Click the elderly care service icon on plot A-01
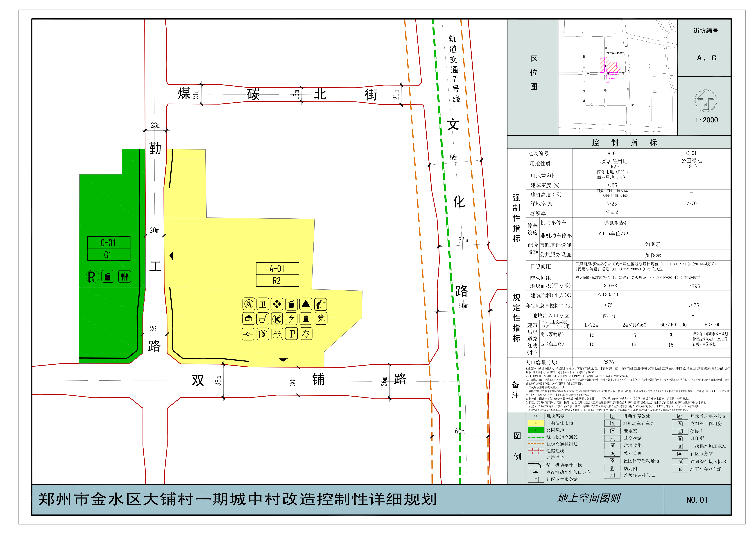 (x=320, y=304)
